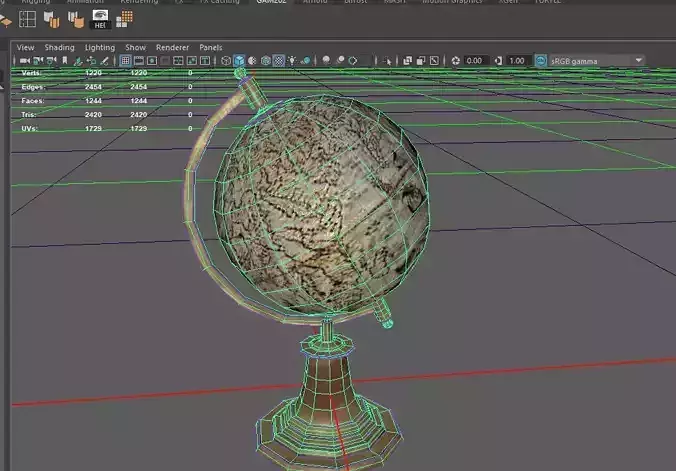
Task: Toggle Multisample Anti-aliasing icon
Action: (353, 61)
